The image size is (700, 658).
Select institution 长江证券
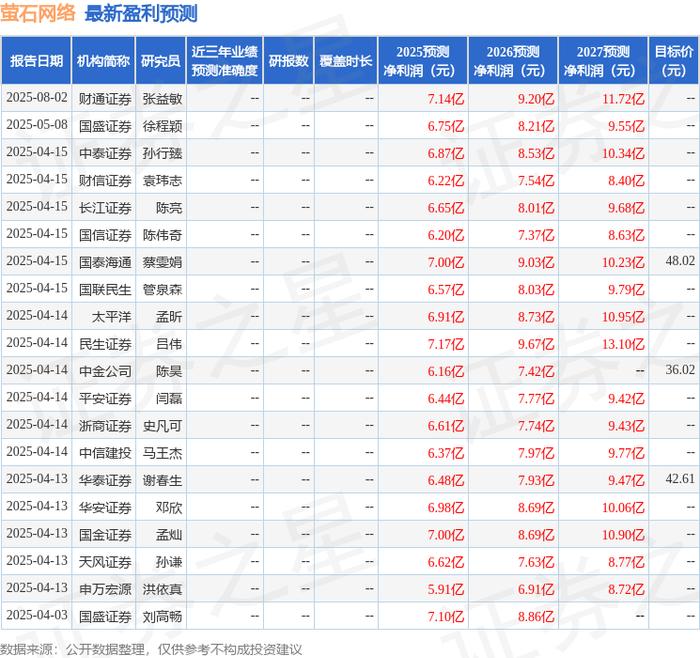(x=105, y=208)
